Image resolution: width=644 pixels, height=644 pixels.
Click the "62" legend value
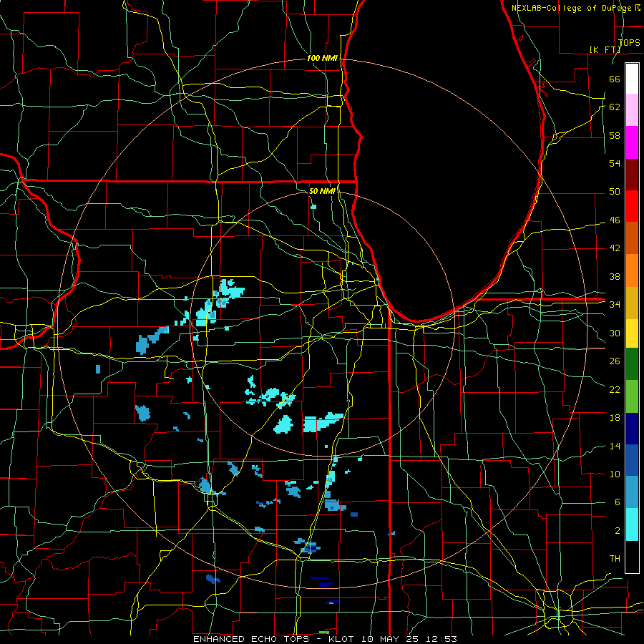615,107
